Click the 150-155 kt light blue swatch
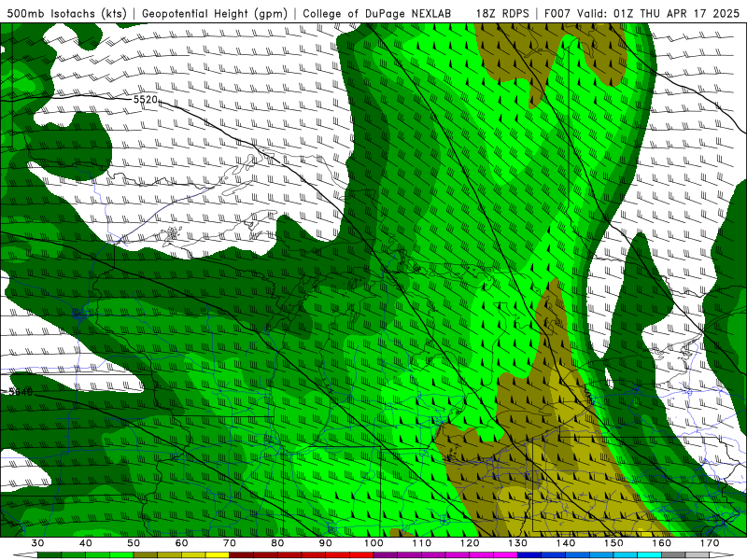 pos(626,555)
